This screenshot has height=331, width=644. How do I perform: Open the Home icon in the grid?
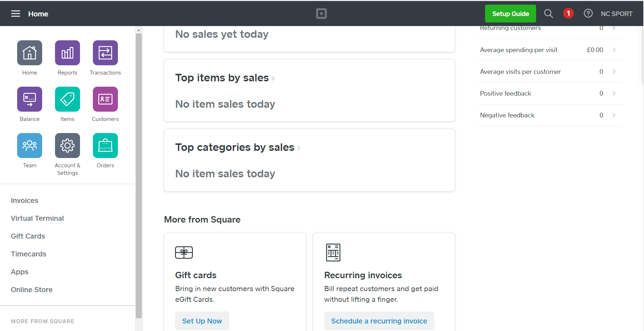pos(29,53)
